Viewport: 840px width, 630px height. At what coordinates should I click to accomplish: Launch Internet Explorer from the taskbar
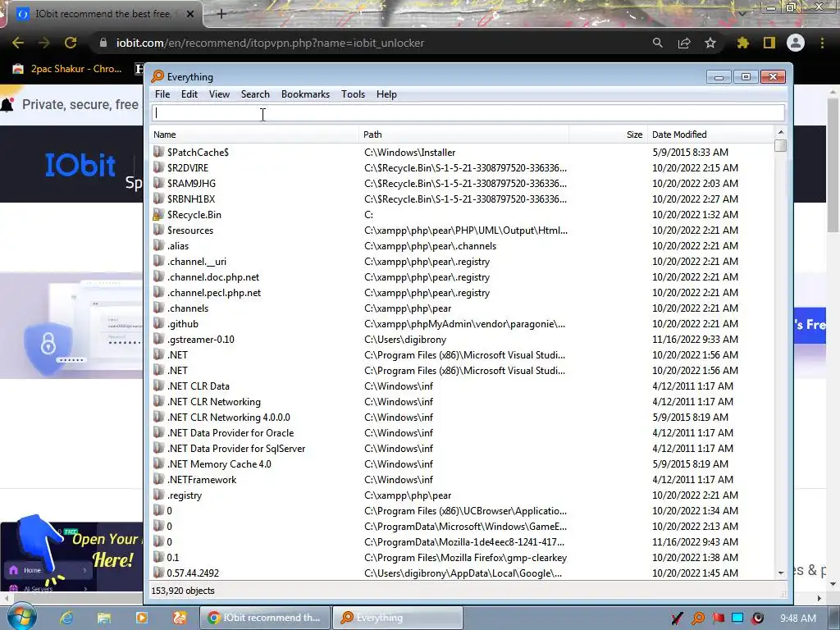click(x=66, y=618)
